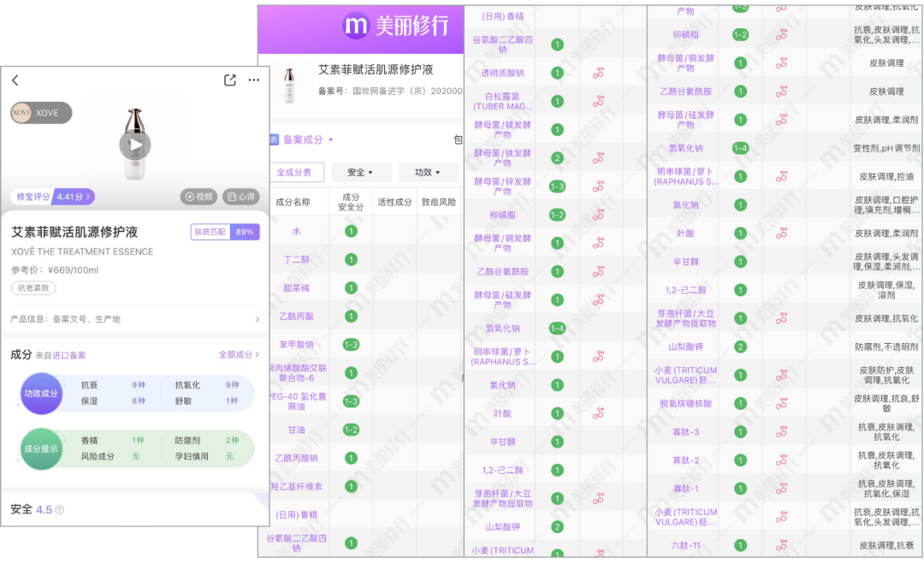Open 氢氧化钠 in right panel
This screenshot has width=924, height=563.
tap(686, 148)
